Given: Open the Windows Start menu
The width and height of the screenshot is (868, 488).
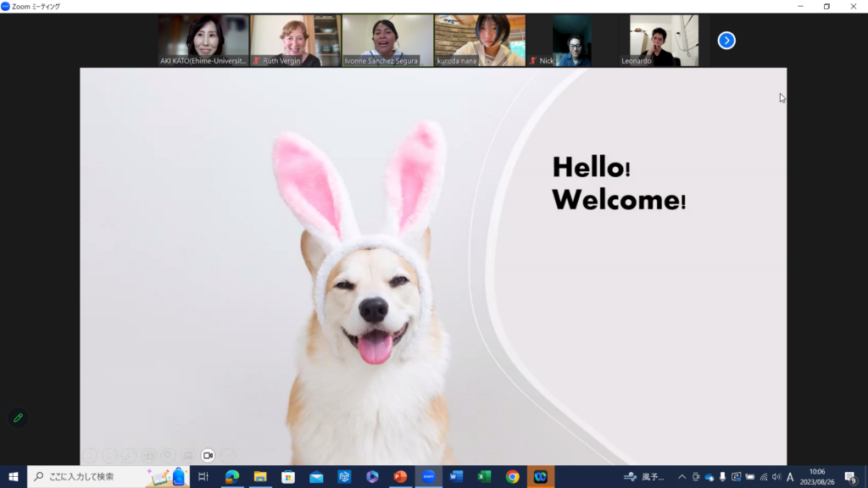Looking at the screenshot, I should coord(14,476).
